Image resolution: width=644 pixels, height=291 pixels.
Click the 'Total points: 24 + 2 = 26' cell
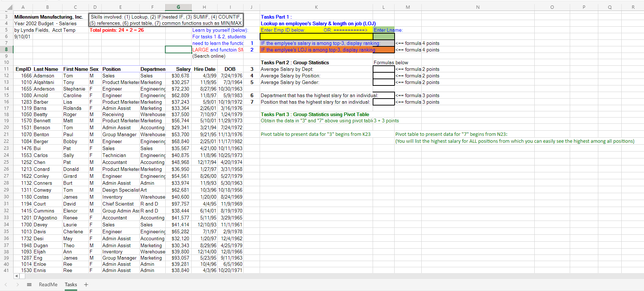(x=117, y=30)
